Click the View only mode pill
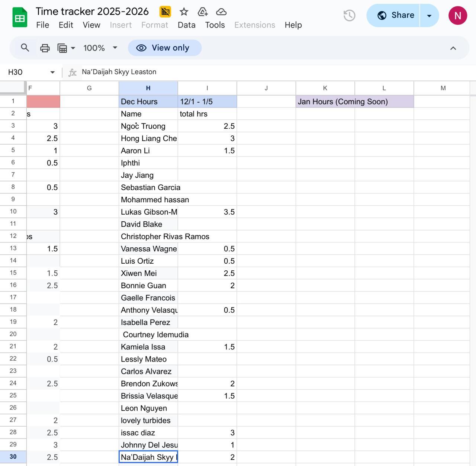Image resolution: width=476 pixels, height=466 pixels. click(x=165, y=48)
